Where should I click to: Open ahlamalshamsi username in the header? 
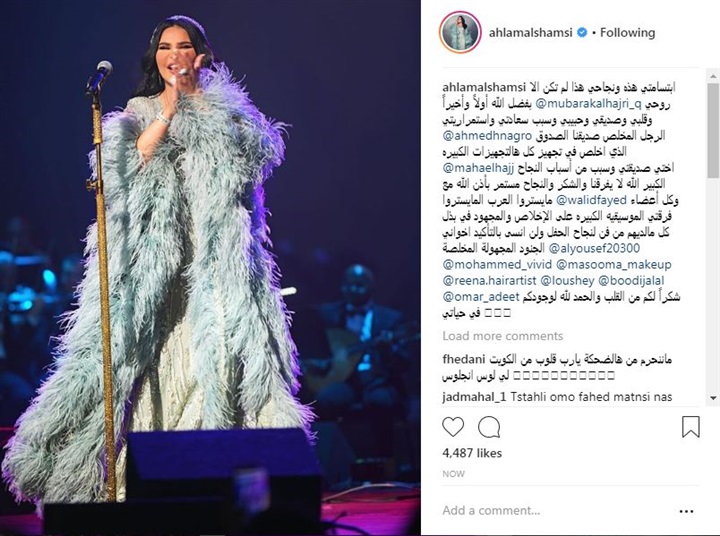coord(530,33)
